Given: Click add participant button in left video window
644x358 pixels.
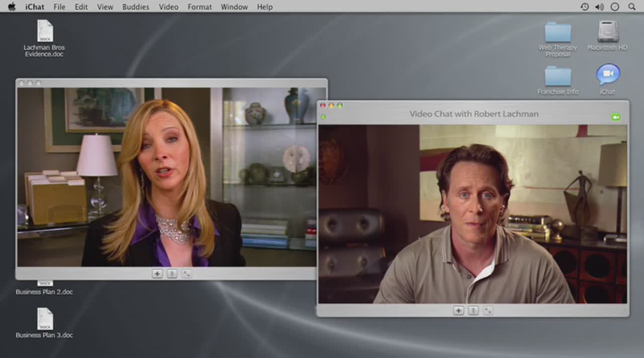Looking at the screenshot, I should 157,274.
